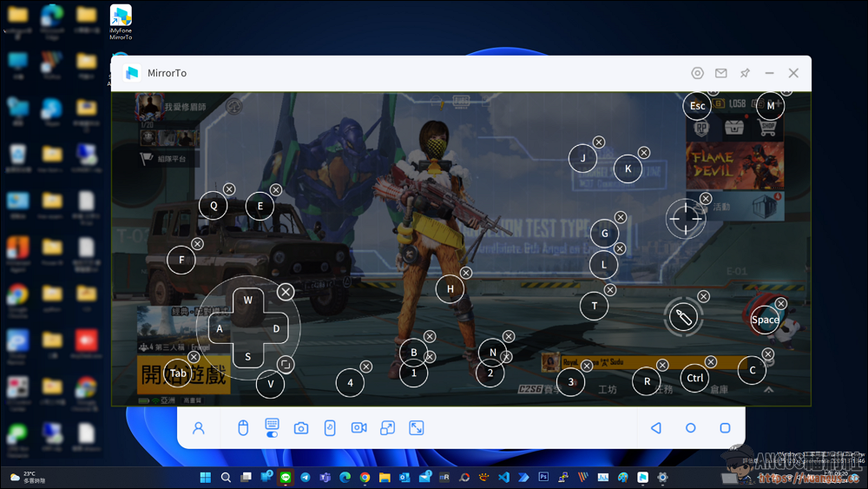
Task: Select the H key mapping circle
Action: click(x=450, y=288)
